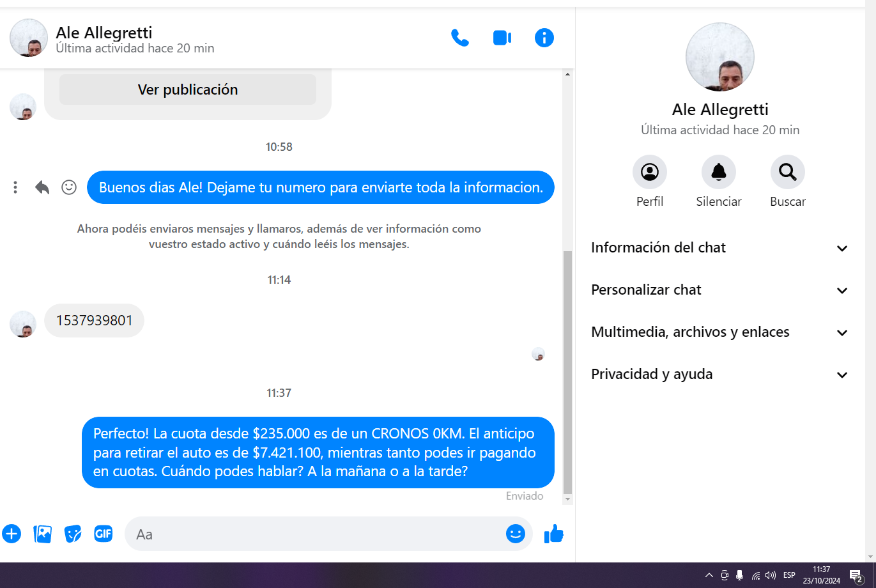Switch the ESP keyboard language indicator
The height and width of the screenshot is (588, 876).
point(790,575)
